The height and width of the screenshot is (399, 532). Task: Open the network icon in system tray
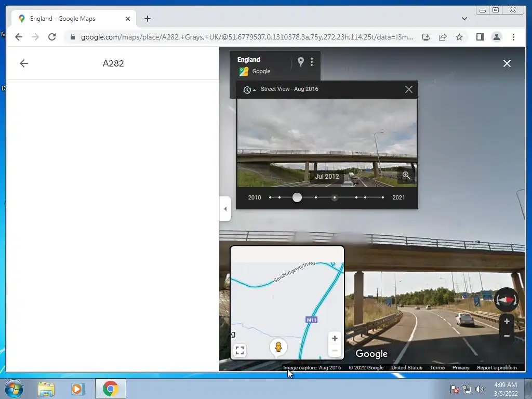tap(467, 389)
